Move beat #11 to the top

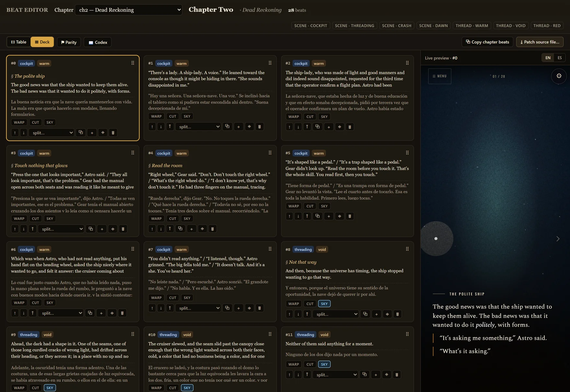tap(307, 375)
